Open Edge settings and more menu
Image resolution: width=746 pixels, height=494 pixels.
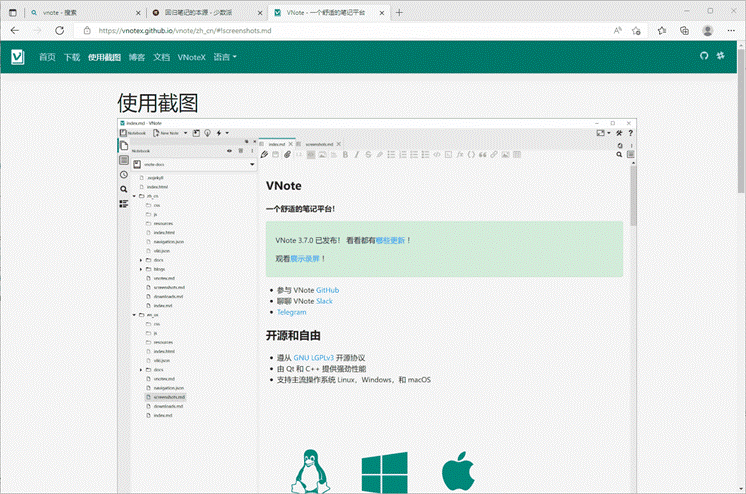coord(731,30)
